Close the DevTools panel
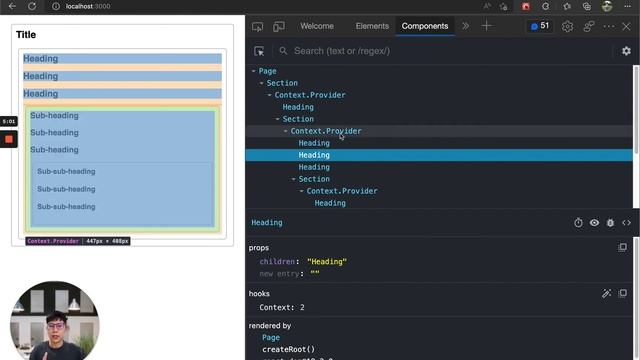 click(626, 27)
